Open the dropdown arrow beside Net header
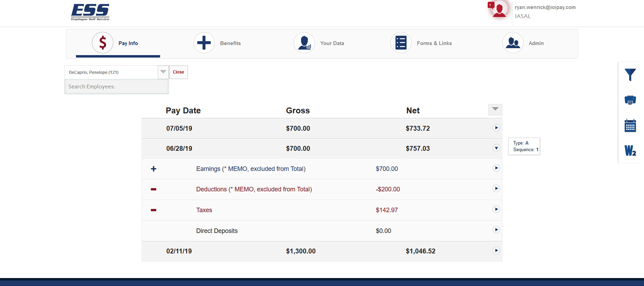Viewport: 644px width, 286px height. pyautogui.click(x=495, y=110)
